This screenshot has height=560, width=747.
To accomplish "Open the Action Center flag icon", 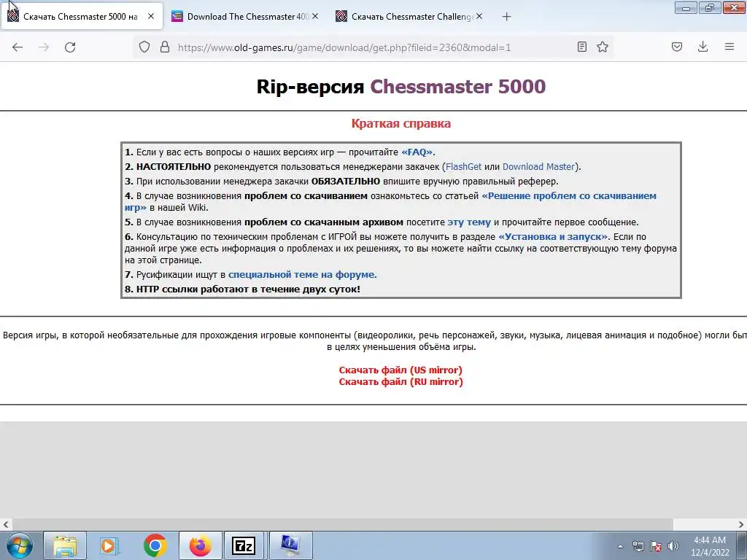I will coord(656,546).
